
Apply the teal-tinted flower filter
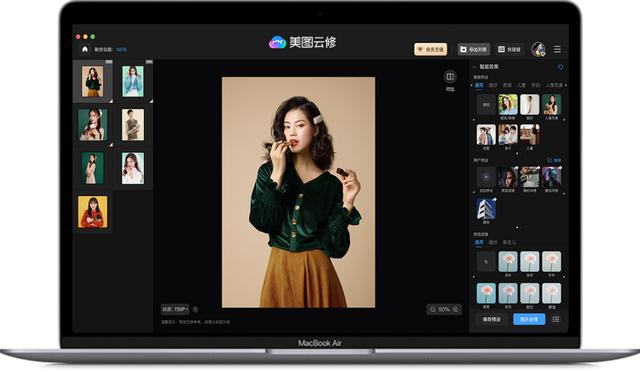(486, 293)
